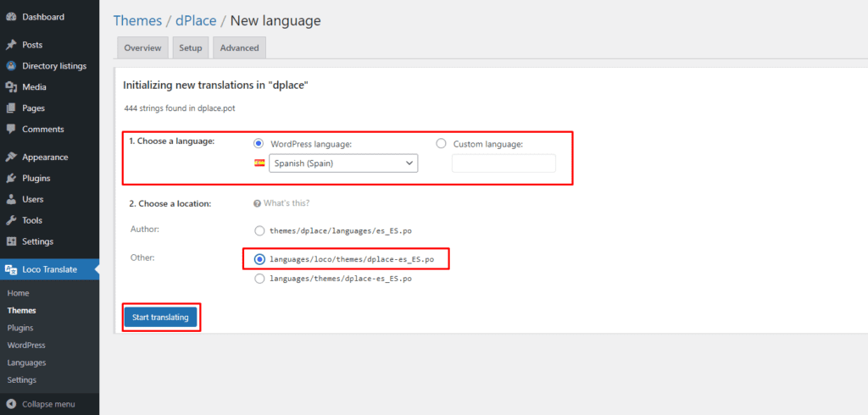Viewport: 868px width, 415px height.
Task: Choose languages/themes/dplace-es_ES.po location option
Action: click(x=259, y=279)
